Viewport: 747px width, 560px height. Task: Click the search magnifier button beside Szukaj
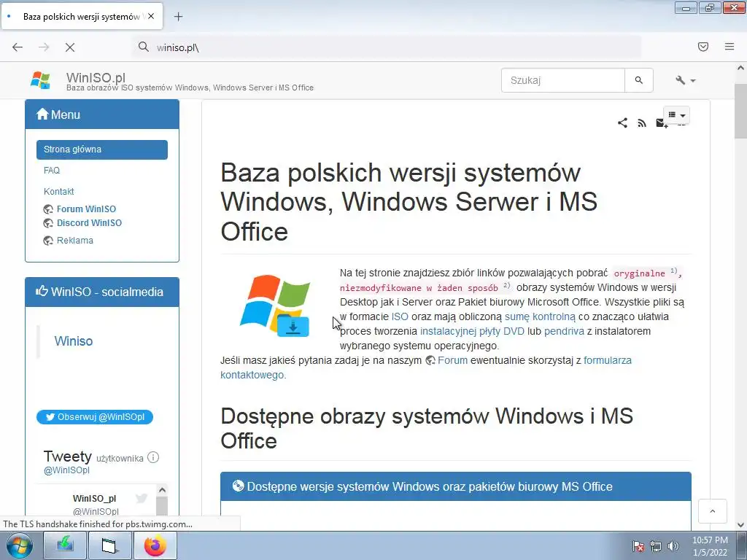click(x=639, y=80)
